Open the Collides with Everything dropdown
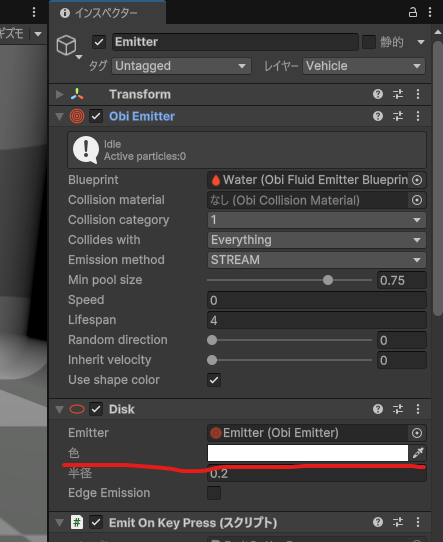The height and width of the screenshot is (542, 443). click(317, 240)
